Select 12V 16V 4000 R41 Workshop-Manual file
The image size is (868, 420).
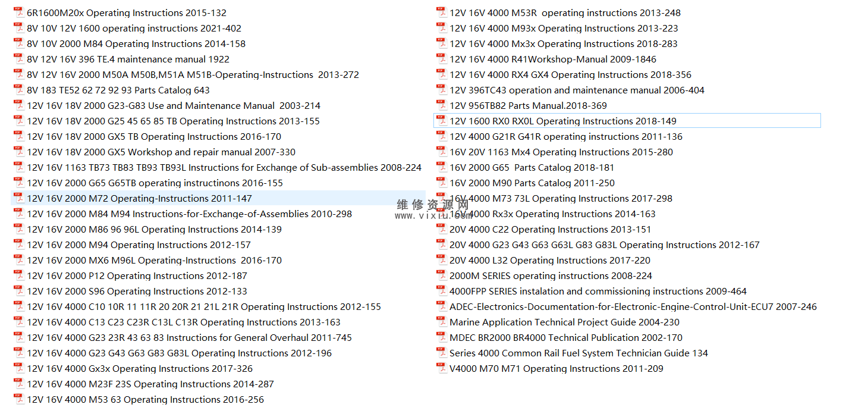(552, 59)
